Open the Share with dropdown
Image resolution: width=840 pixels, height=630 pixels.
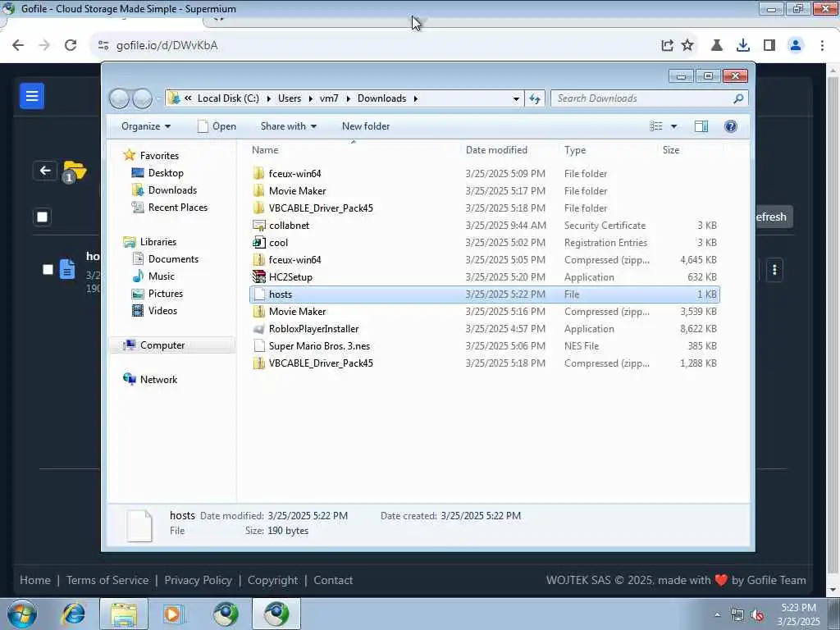[288, 126]
